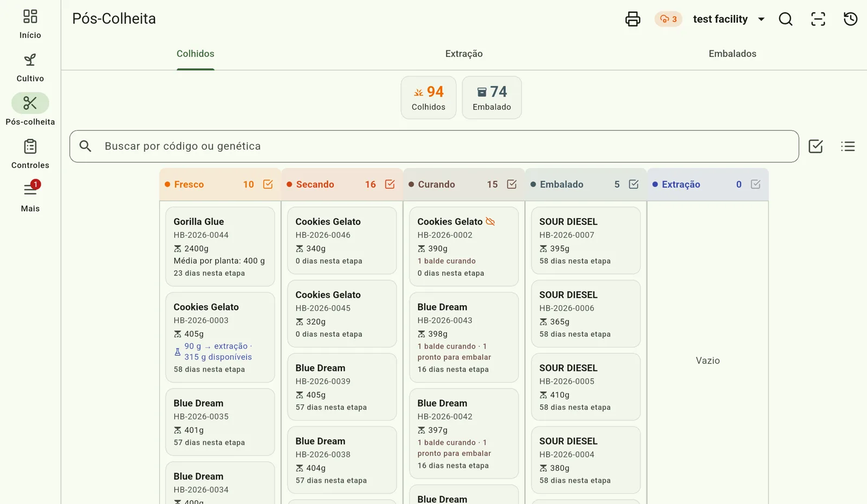Viewport: 867px width, 504px height.
Task: Open Mais menu with notification badge
Action: click(x=30, y=197)
